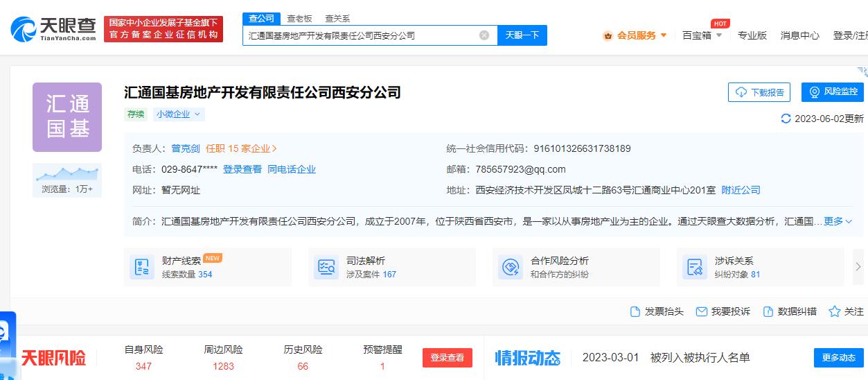Click the 风险监控 monitor icon
The width and height of the screenshot is (868, 380).
click(815, 92)
